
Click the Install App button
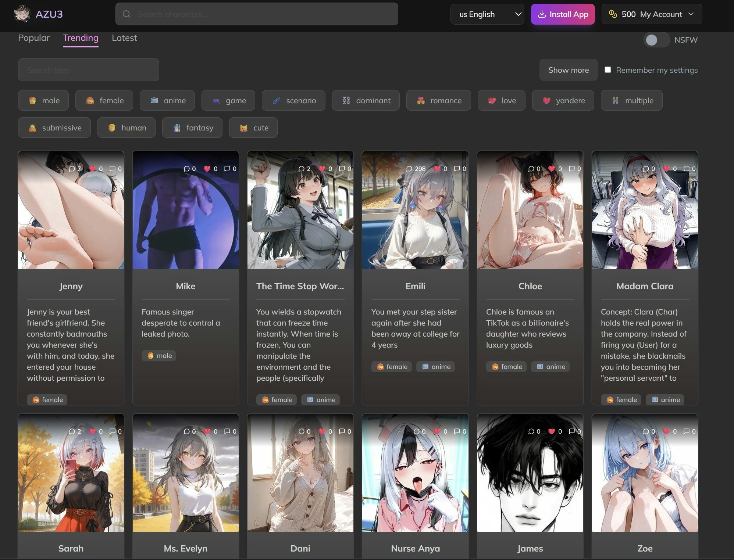(563, 14)
